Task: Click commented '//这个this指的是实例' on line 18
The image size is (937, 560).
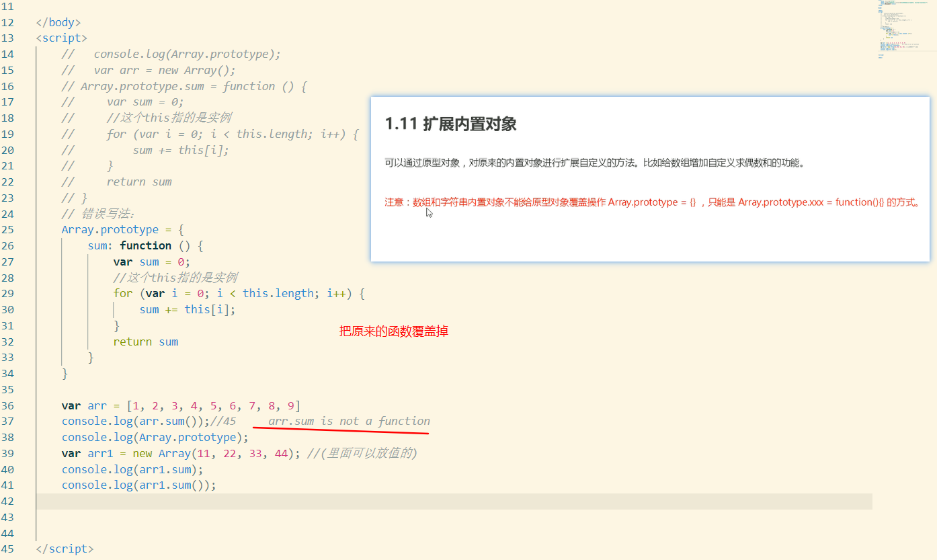Action: point(169,118)
